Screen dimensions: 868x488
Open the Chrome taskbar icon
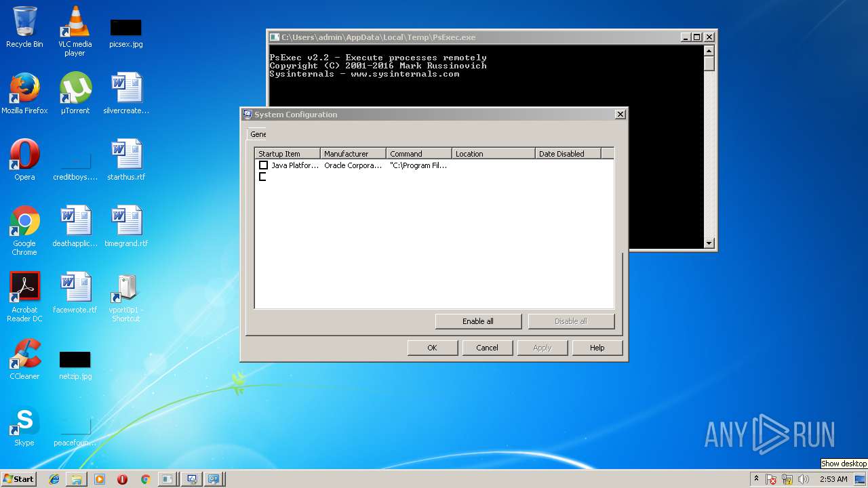(x=145, y=479)
